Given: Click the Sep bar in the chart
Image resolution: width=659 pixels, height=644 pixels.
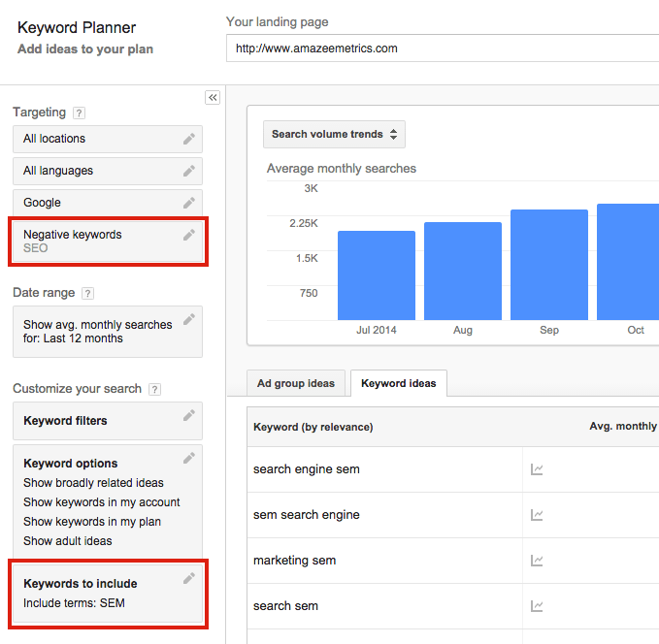Looking at the screenshot, I should pyautogui.click(x=549, y=265).
